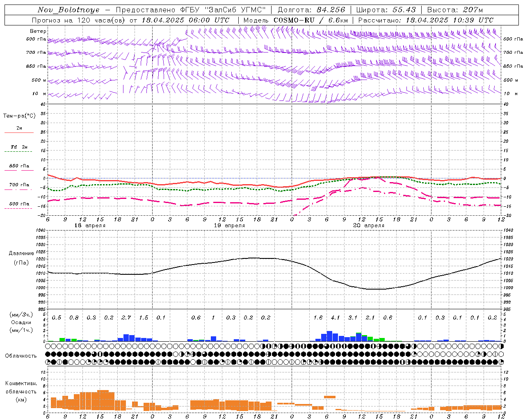The image size is (525, 420).
Task: Click the "Тем-ра(°C)" temperature panel label
Action: coord(19,116)
